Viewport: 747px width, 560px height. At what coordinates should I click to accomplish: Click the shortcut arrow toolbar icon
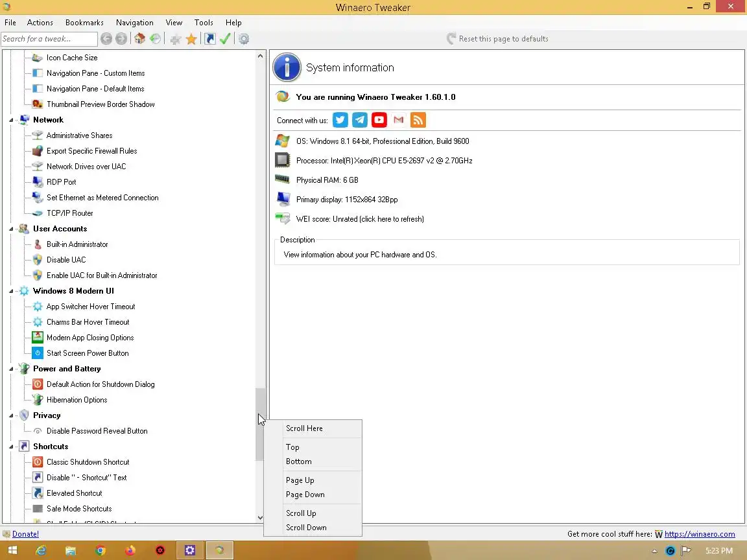209,39
